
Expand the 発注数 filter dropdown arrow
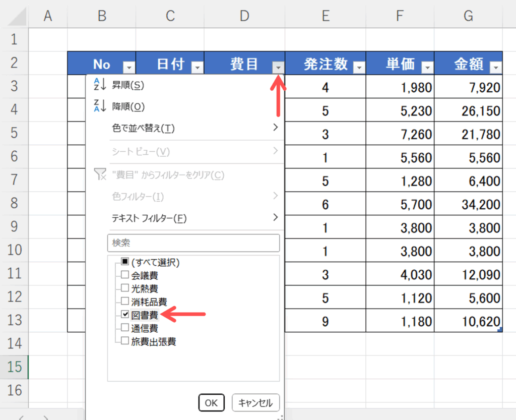click(359, 67)
